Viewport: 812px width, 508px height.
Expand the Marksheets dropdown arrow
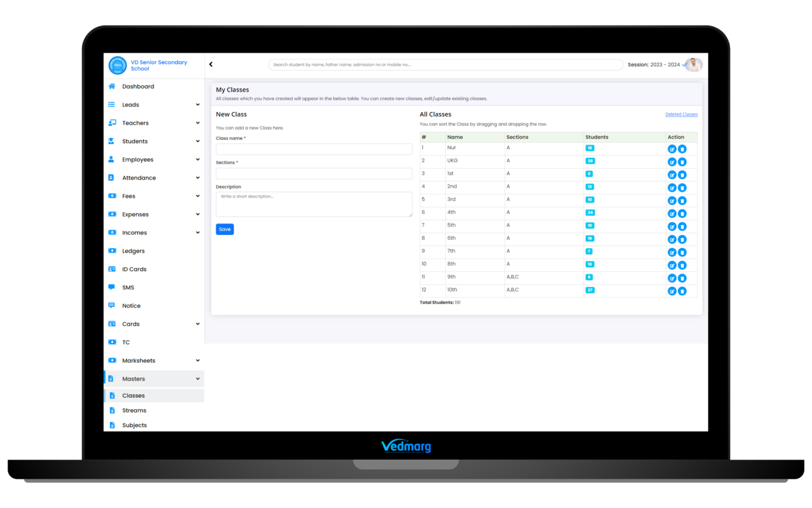198,361
